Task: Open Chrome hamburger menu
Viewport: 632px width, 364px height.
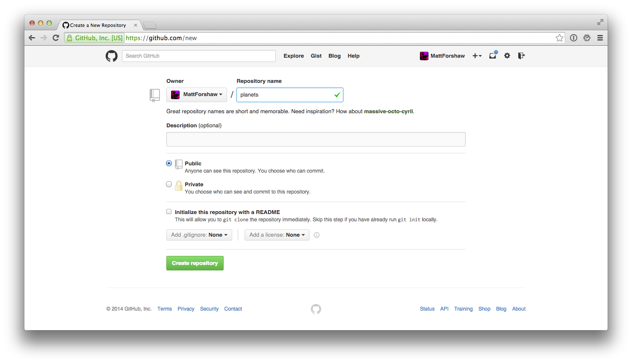Action: (x=600, y=38)
